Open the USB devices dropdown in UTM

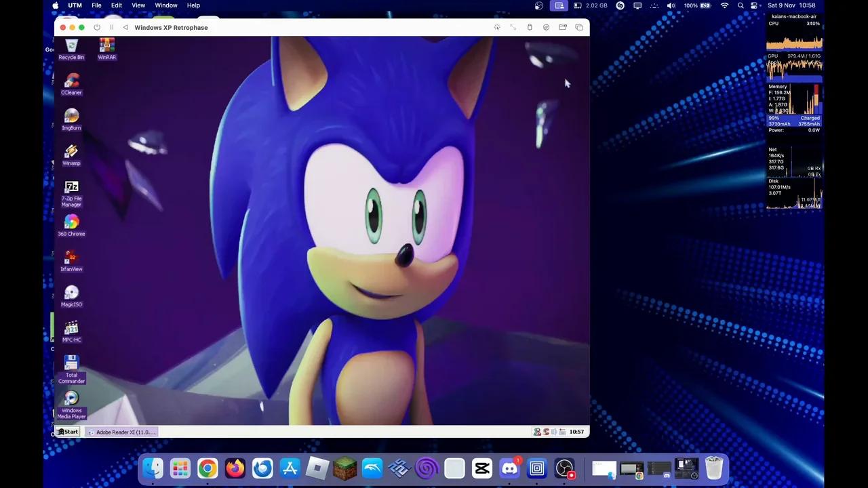tap(530, 28)
